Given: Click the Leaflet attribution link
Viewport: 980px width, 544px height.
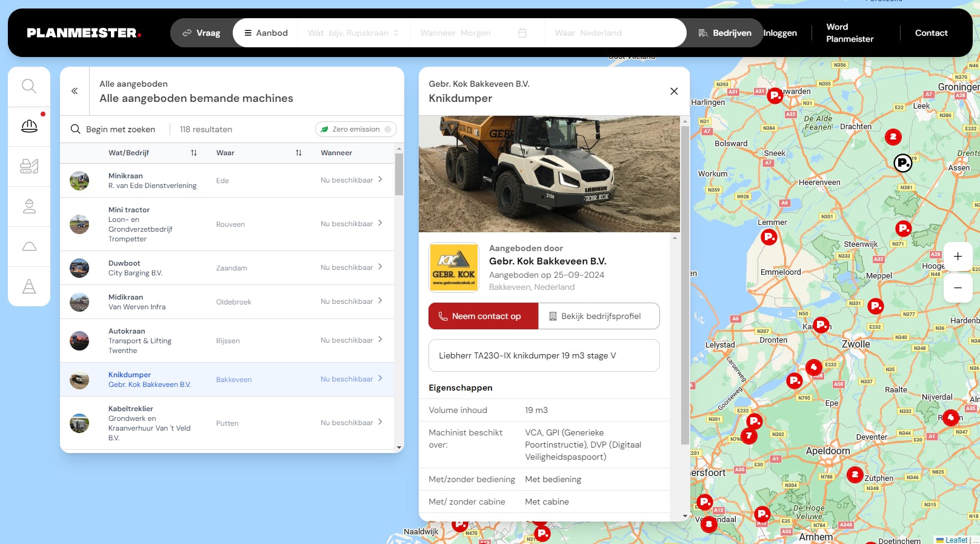Looking at the screenshot, I should point(956,540).
